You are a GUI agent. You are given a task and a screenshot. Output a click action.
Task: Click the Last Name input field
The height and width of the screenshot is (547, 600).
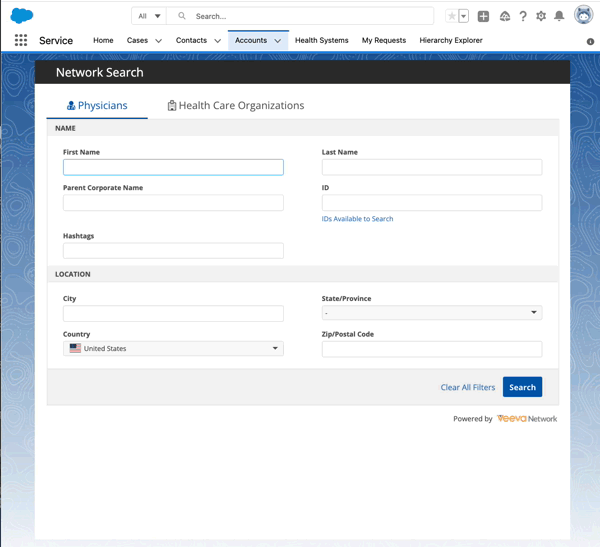[x=431, y=168]
